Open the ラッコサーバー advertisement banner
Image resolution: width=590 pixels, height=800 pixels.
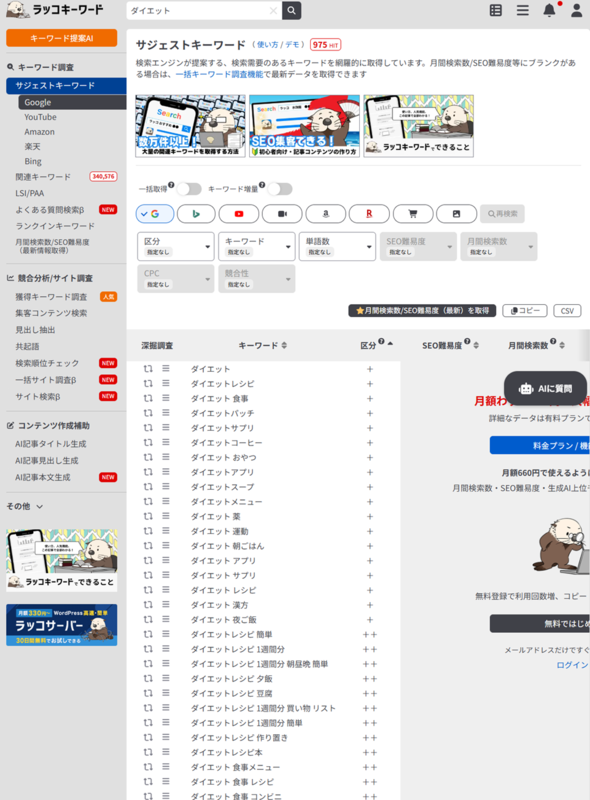[62, 625]
